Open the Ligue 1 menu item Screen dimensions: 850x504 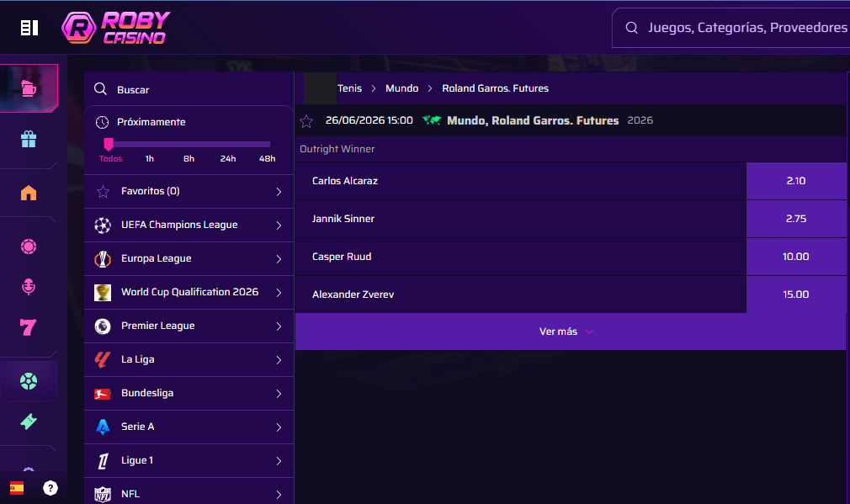pos(189,460)
